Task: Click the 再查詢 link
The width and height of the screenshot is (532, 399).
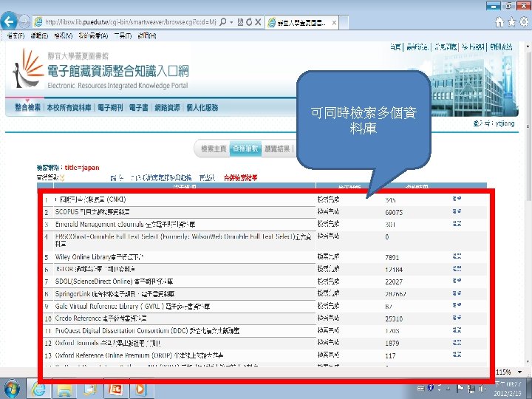Action: point(208,177)
